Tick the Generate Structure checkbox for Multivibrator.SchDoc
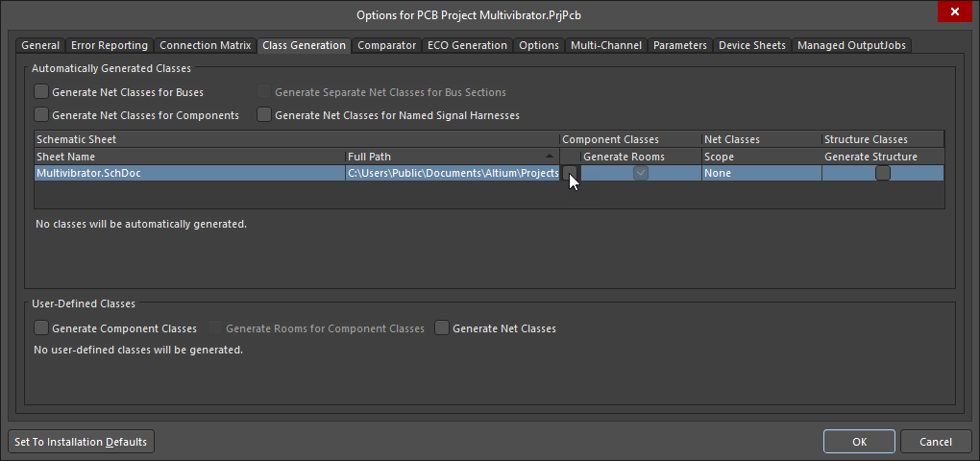 (882, 173)
